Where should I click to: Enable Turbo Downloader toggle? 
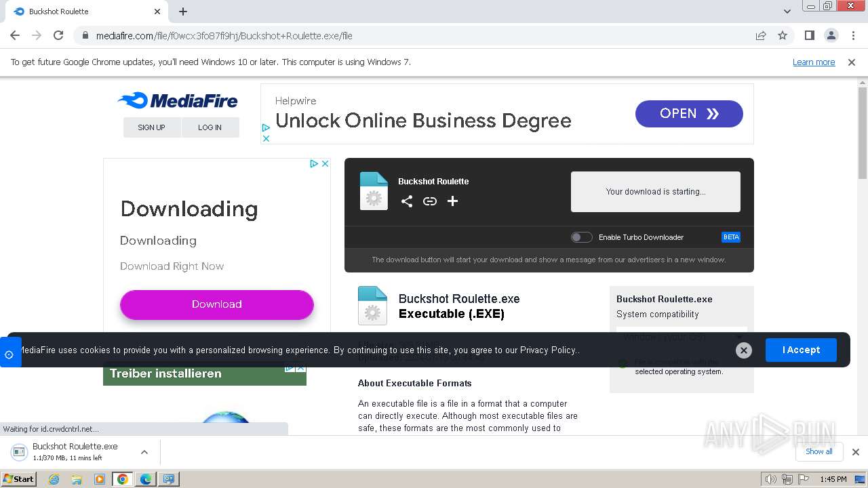581,237
